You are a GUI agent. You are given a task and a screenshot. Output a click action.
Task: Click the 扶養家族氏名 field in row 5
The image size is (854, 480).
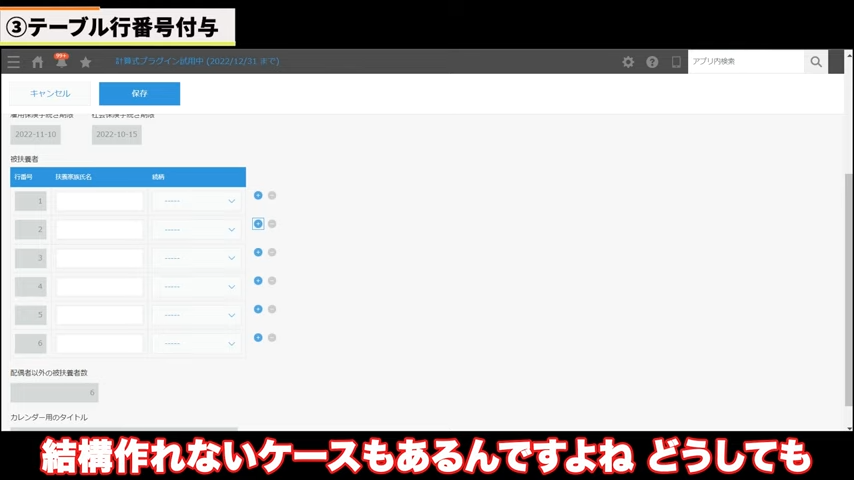(100, 315)
